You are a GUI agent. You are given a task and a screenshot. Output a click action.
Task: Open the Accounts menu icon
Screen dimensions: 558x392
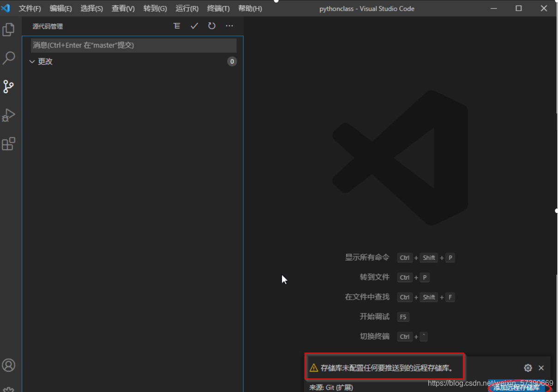(x=8, y=365)
